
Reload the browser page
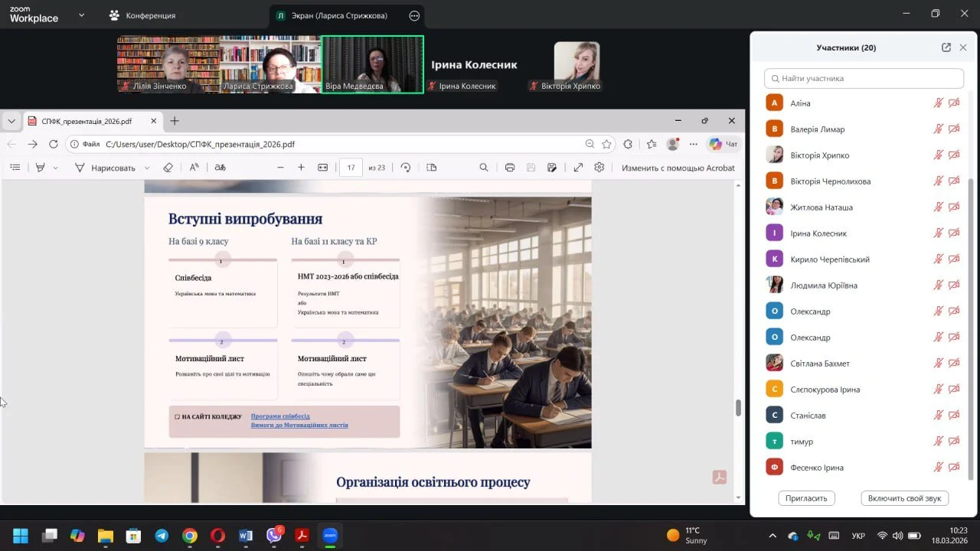[x=54, y=144]
